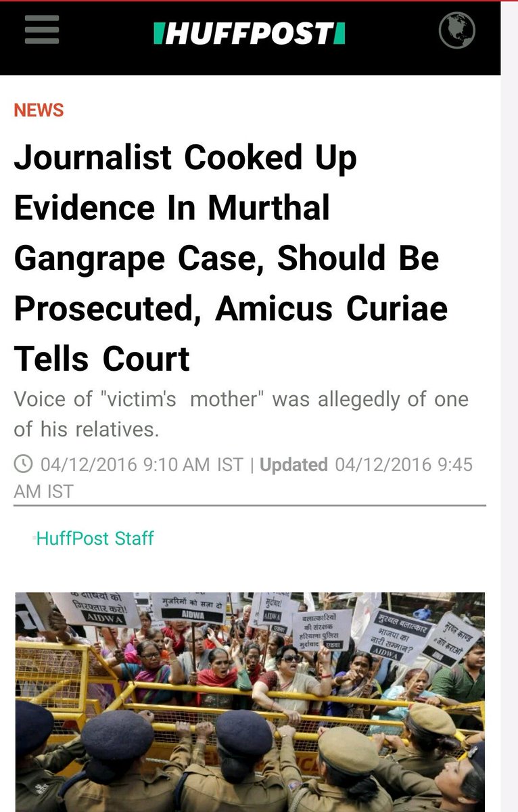This screenshot has width=518, height=812.
Task: Open the HuffPost Staff author page
Action: click(95, 539)
